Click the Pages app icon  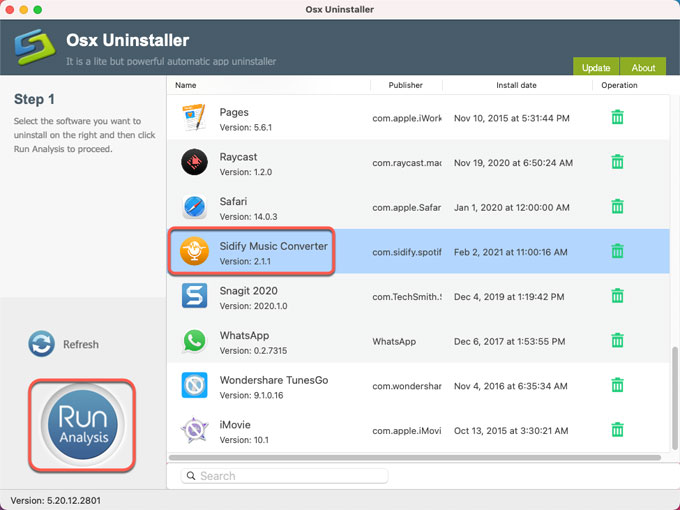pos(194,117)
